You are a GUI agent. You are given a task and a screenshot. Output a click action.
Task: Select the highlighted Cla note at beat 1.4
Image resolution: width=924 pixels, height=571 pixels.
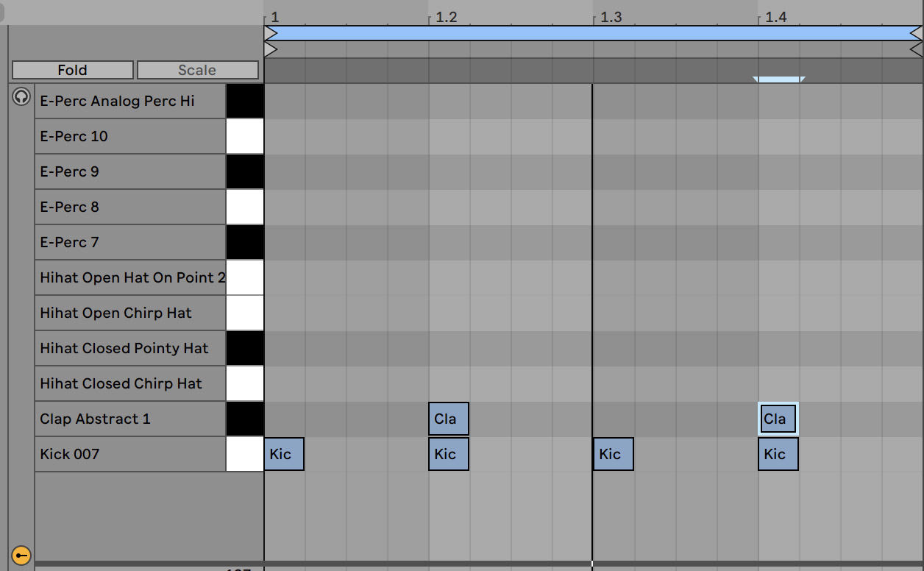click(778, 418)
